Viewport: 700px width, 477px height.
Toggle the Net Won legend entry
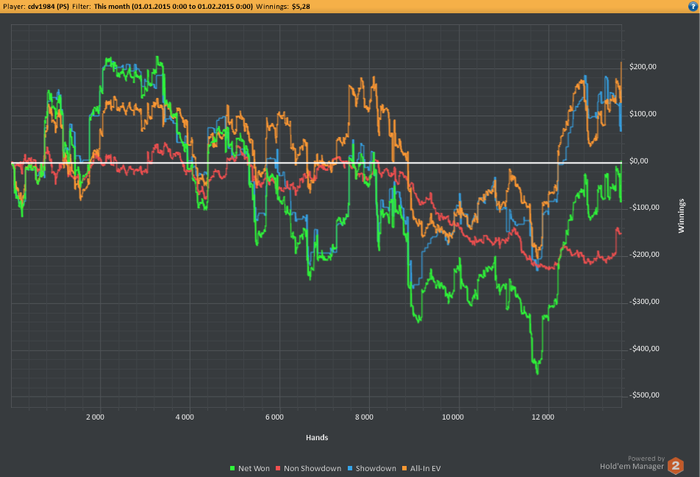pos(250,469)
